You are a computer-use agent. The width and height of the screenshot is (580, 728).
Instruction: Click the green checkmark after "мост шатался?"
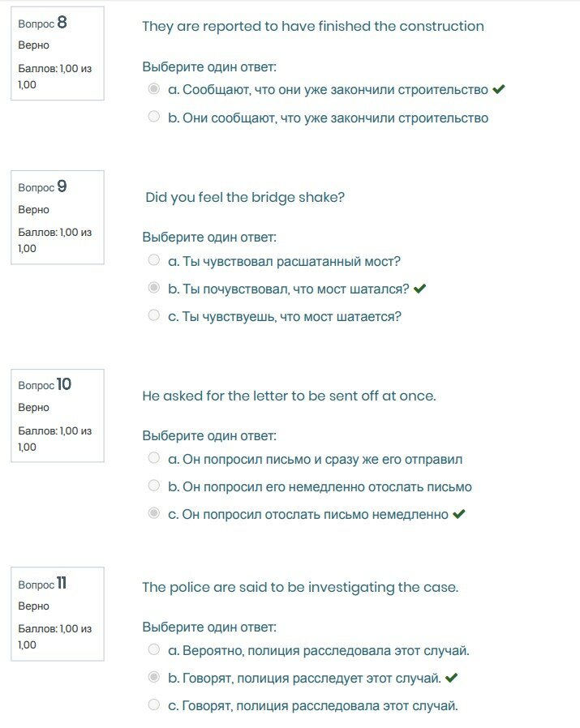click(x=419, y=288)
